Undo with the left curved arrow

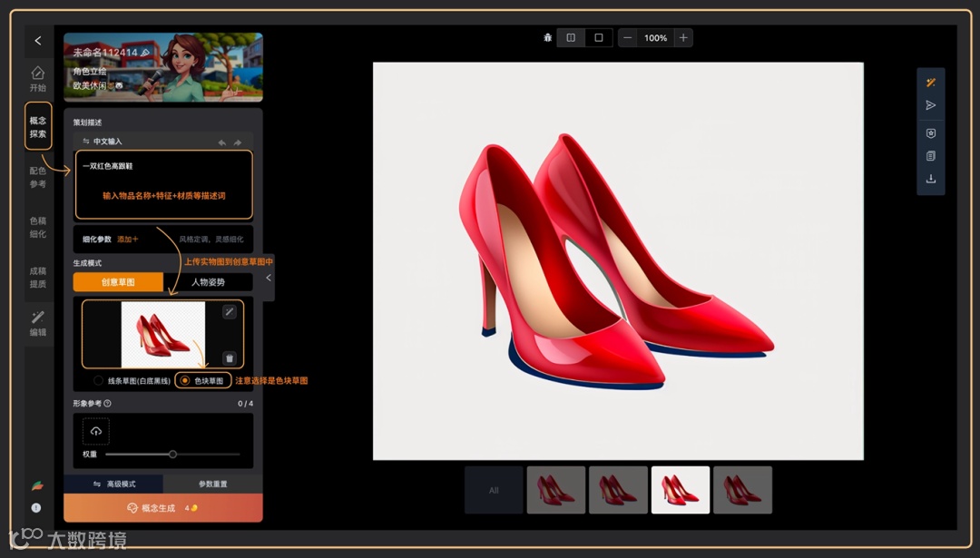click(222, 142)
